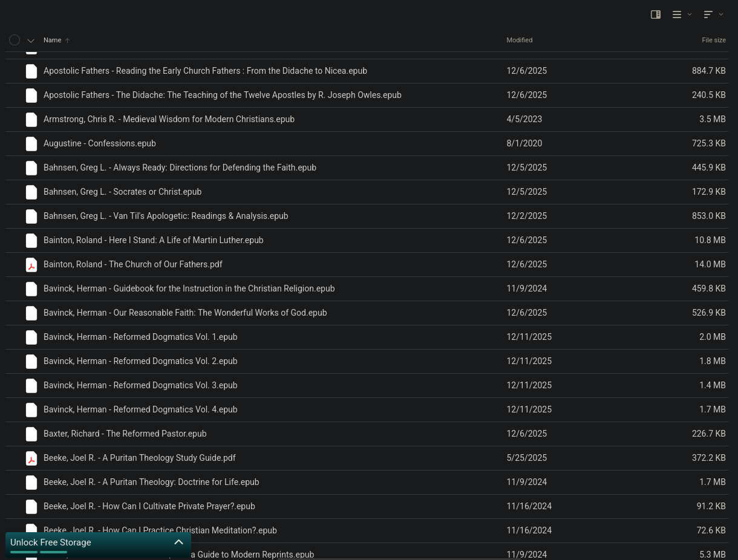The width and height of the screenshot is (738, 560).
Task: Click file size 240.5 KB
Action: (x=709, y=95)
